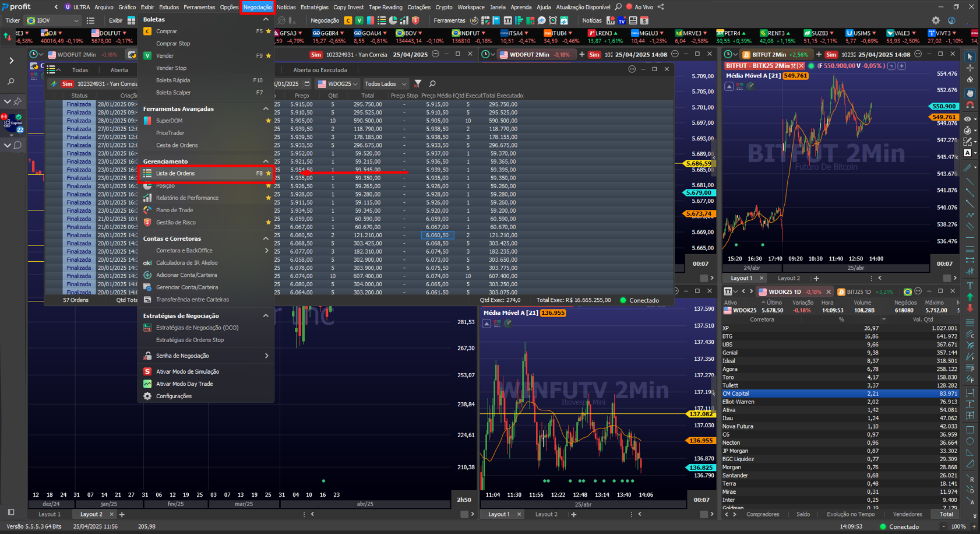Select Evolução no Tempo tab

(x=851, y=514)
